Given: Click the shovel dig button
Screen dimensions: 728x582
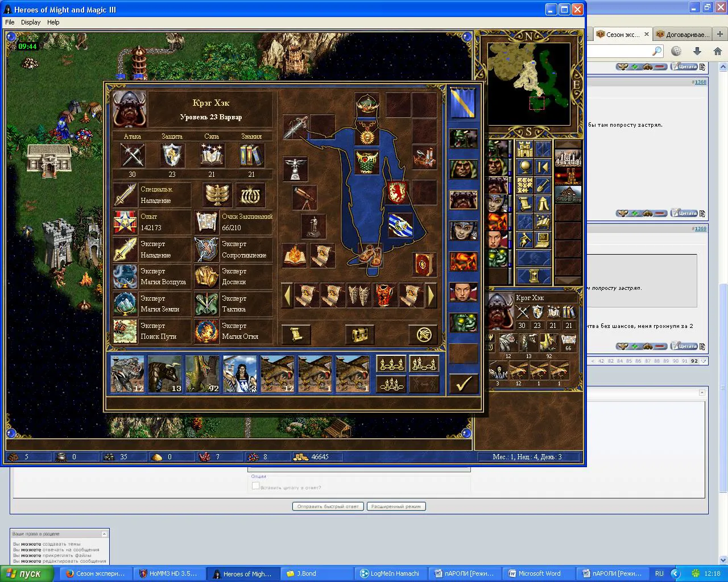Looking at the screenshot, I should click(543, 185).
